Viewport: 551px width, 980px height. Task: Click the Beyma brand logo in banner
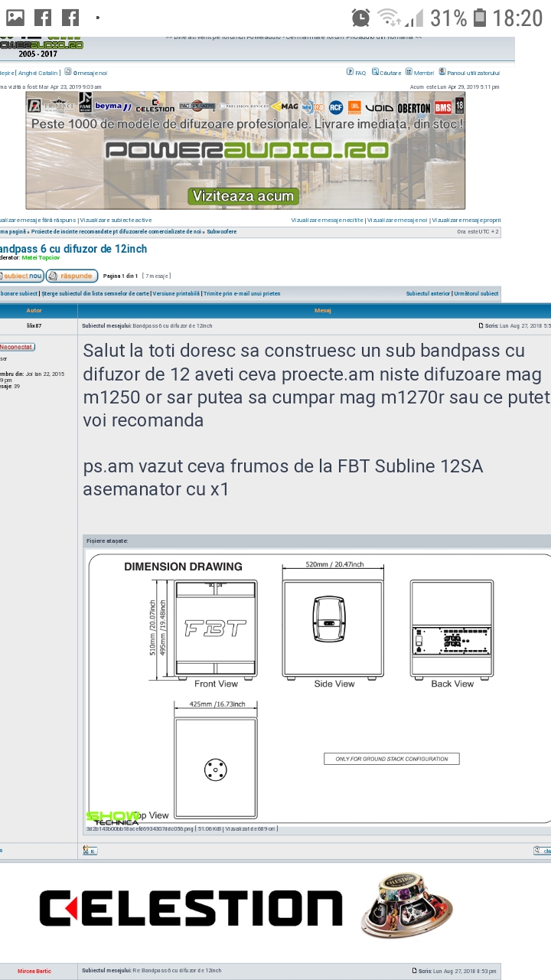(113, 106)
